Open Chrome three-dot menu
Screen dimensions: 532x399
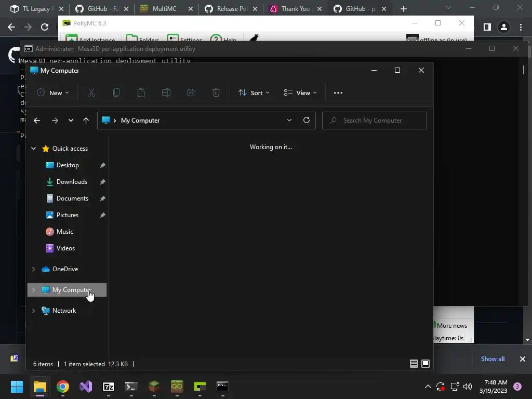521,27
